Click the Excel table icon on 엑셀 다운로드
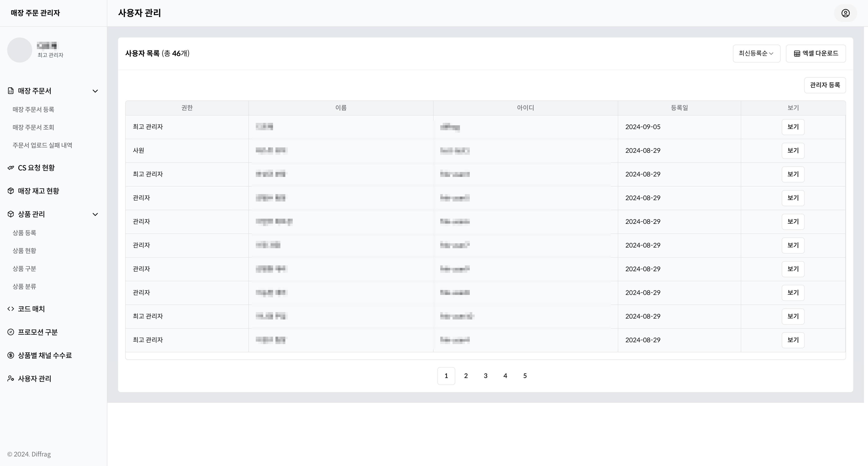 coord(797,54)
